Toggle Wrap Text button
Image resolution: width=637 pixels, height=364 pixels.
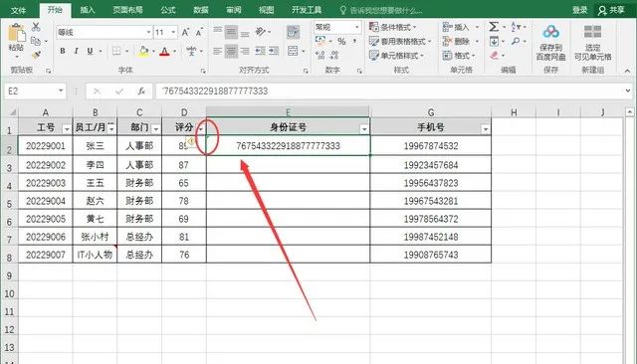click(x=293, y=32)
